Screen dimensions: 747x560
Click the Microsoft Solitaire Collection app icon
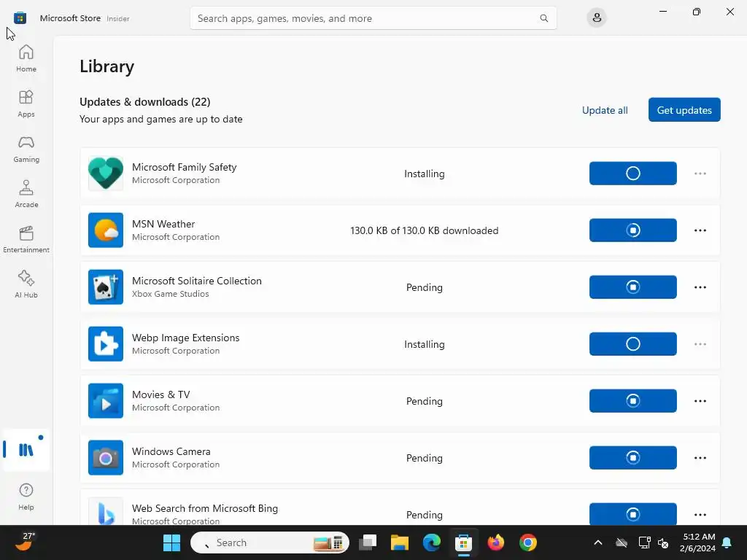[x=106, y=287]
